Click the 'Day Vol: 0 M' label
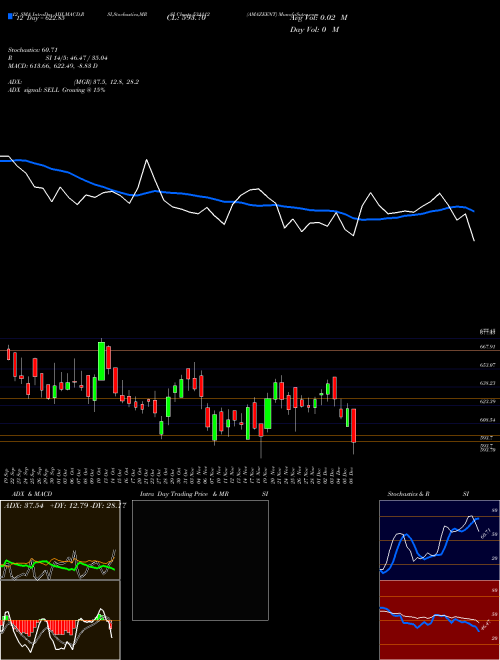 tap(314, 30)
